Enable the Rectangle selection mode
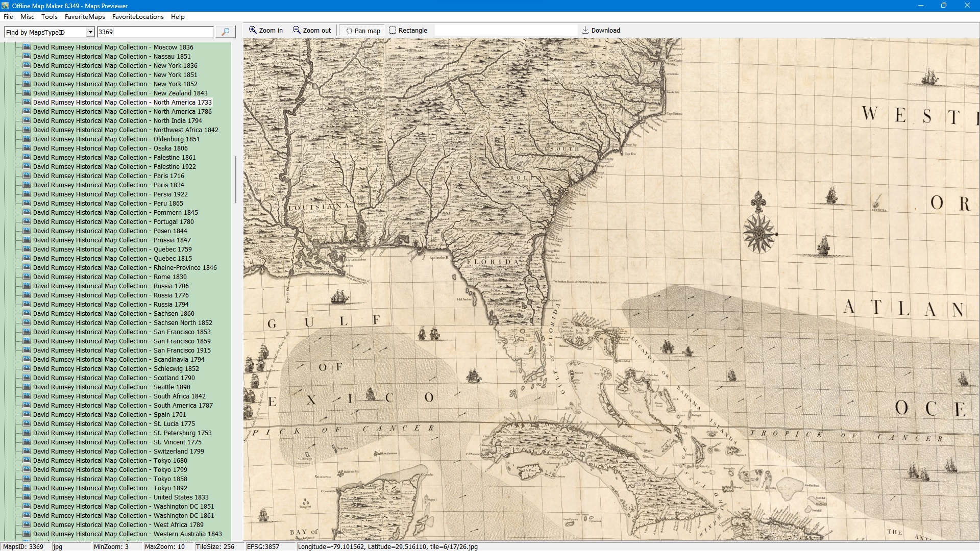Screen dimensions: 980x551 point(408,31)
